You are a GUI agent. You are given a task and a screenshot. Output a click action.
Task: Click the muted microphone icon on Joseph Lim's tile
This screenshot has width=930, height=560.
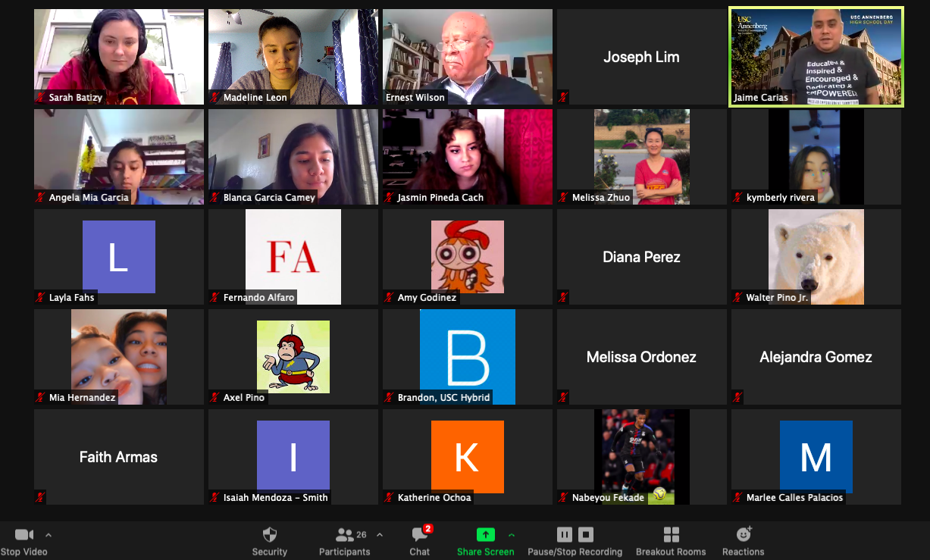562,96
